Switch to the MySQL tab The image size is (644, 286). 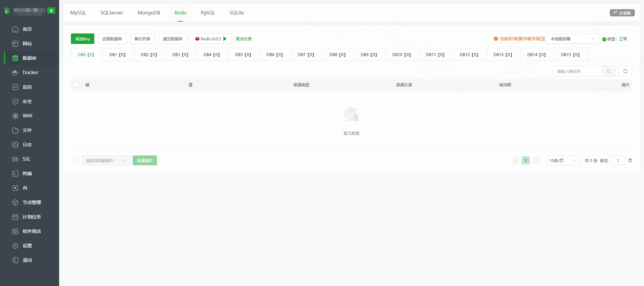[x=78, y=13]
